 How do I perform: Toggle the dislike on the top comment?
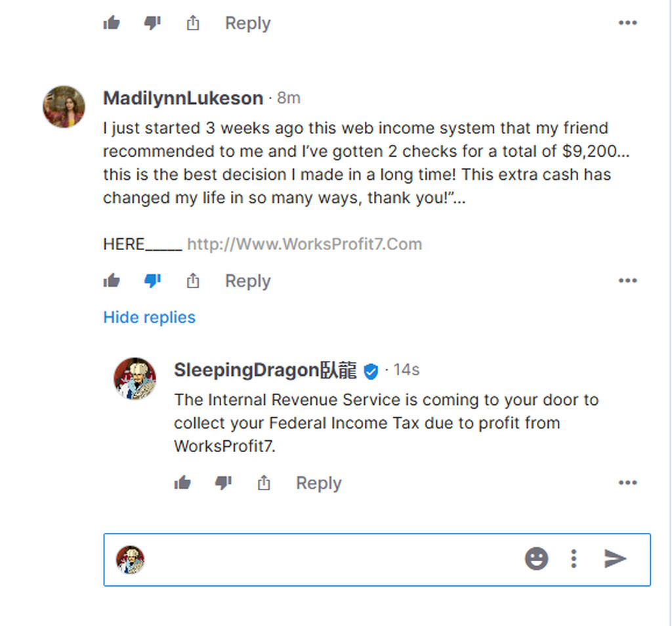pos(152,23)
